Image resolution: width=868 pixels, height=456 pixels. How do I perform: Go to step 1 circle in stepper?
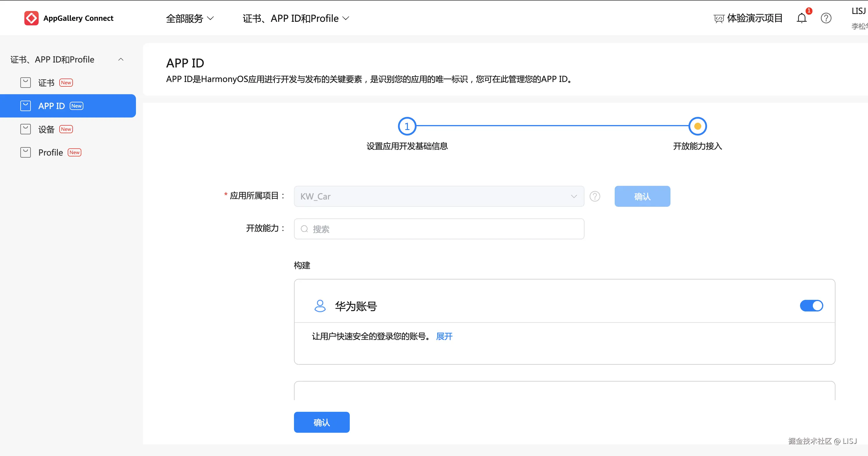point(407,126)
